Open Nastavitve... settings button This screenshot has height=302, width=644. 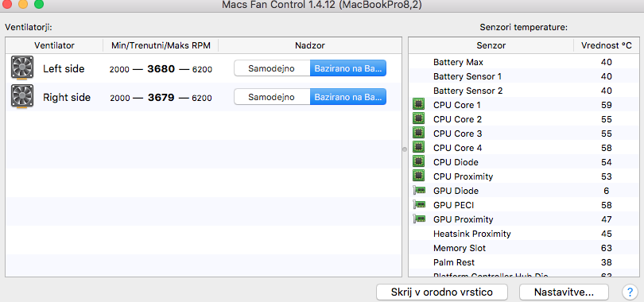(x=564, y=292)
